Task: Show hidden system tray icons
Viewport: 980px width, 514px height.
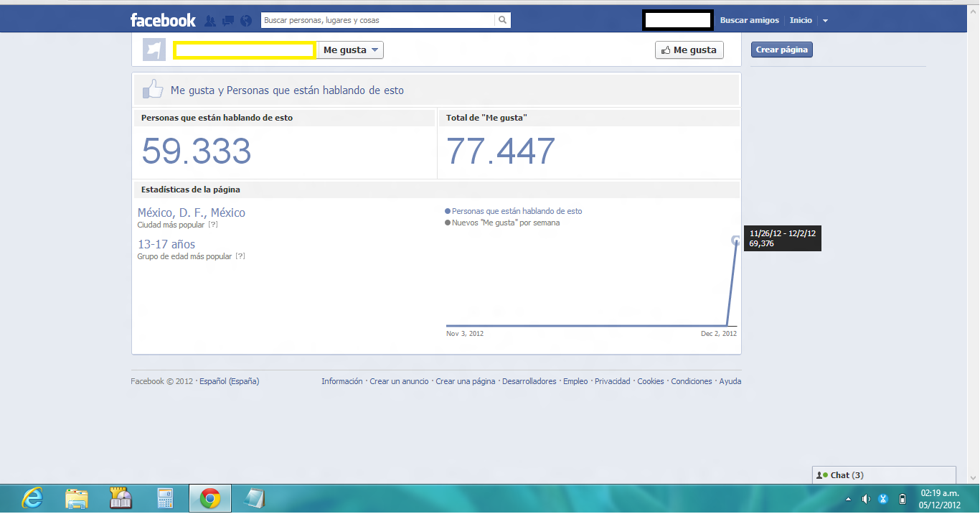Action: (x=849, y=499)
